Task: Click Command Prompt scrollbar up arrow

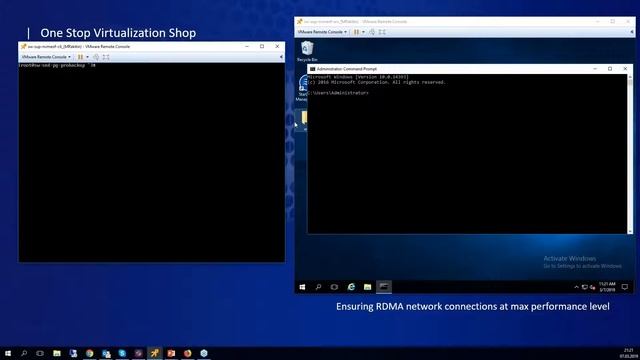Action: tap(630, 77)
